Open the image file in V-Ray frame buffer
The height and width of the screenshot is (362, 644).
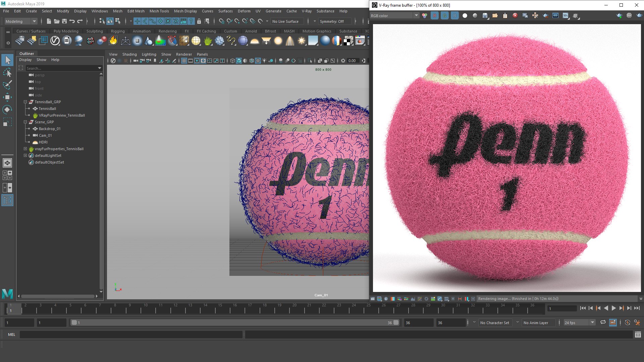point(495,15)
